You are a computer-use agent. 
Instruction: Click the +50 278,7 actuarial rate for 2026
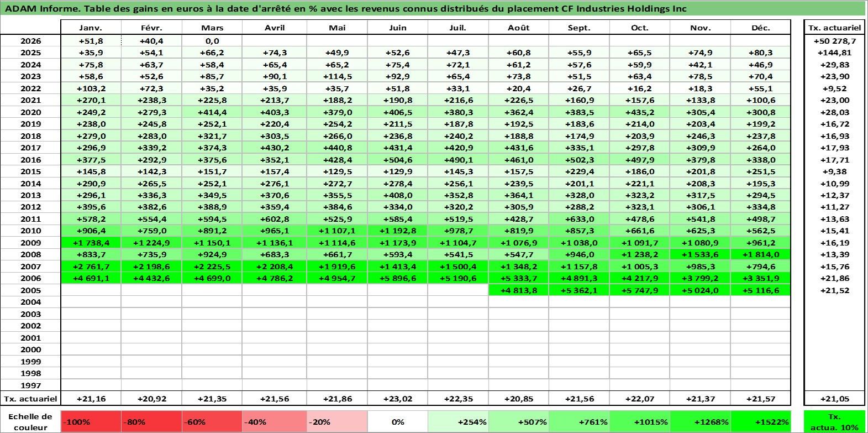(x=834, y=41)
